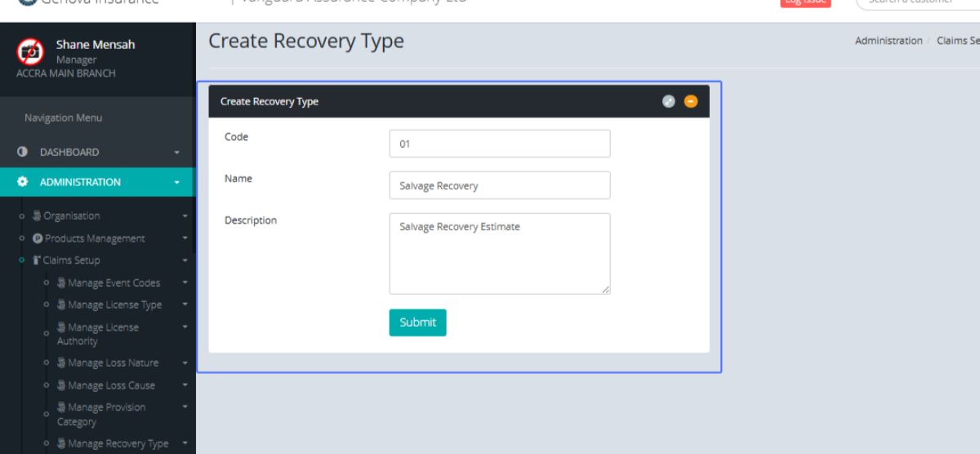The height and width of the screenshot is (454, 980).
Task: Click the icon beside Claims Setup
Action: coord(37,260)
